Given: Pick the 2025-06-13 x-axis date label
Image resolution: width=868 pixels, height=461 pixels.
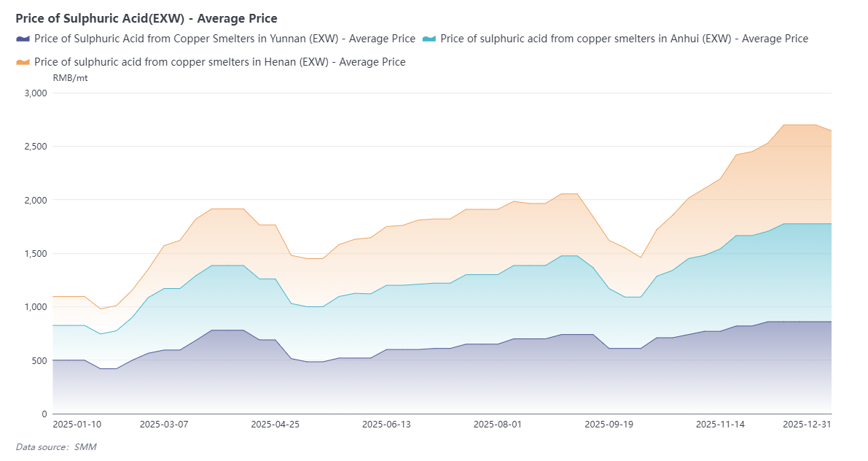Looking at the screenshot, I should point(387,424).
